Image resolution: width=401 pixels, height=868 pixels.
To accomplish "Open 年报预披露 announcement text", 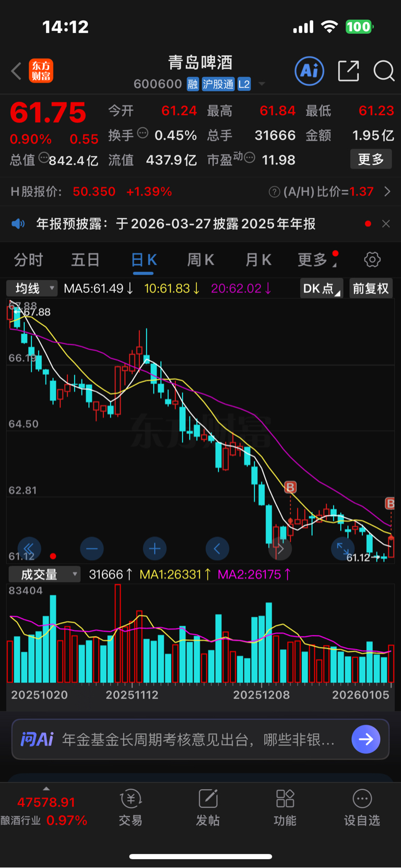I will pos(176,224).
